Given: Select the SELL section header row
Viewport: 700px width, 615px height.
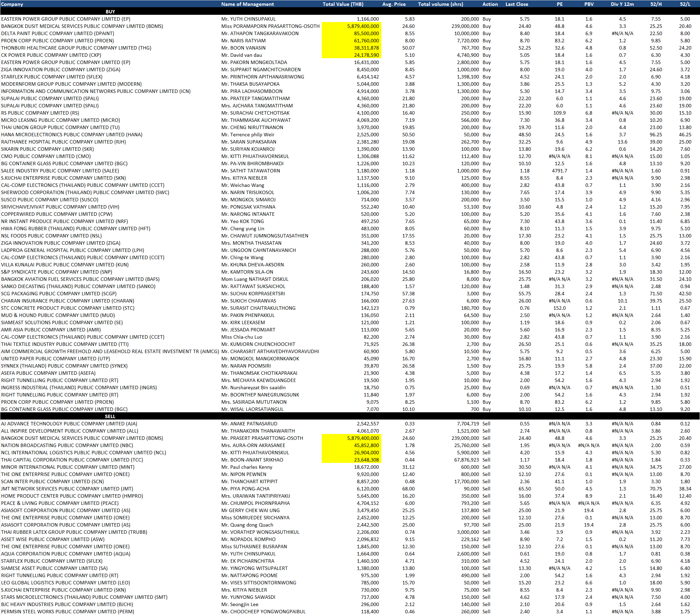Looking at the screenshot, I should [x=350, y=416].
